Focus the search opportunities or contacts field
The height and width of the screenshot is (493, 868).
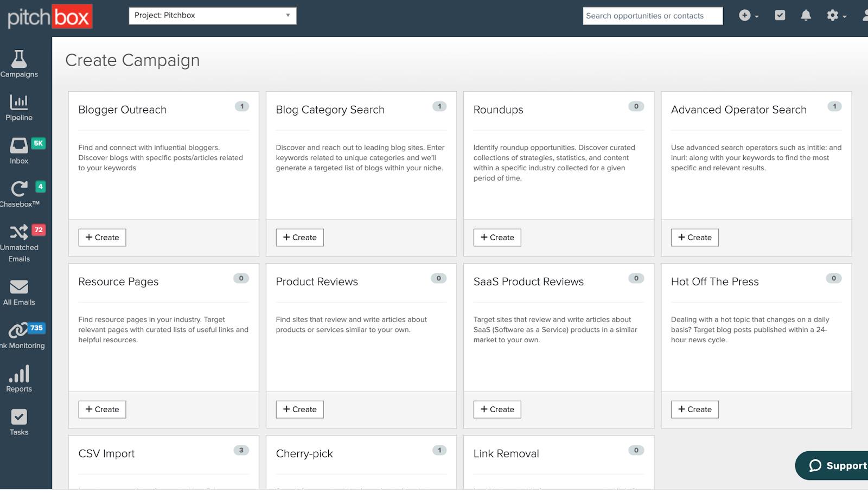pos(653,16)
